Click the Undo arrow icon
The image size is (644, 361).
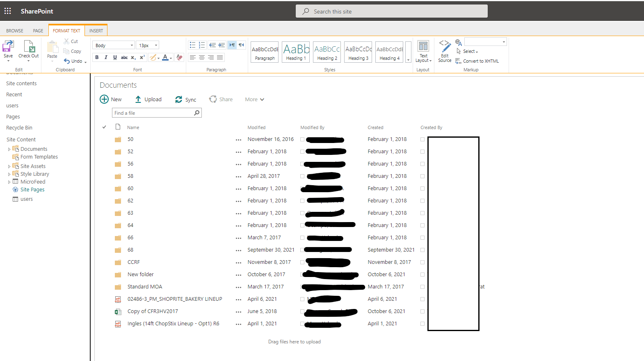(67, 61)
